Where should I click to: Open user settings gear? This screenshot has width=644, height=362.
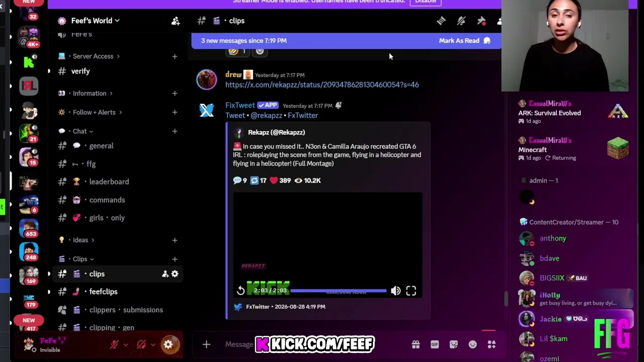point(169,344)
